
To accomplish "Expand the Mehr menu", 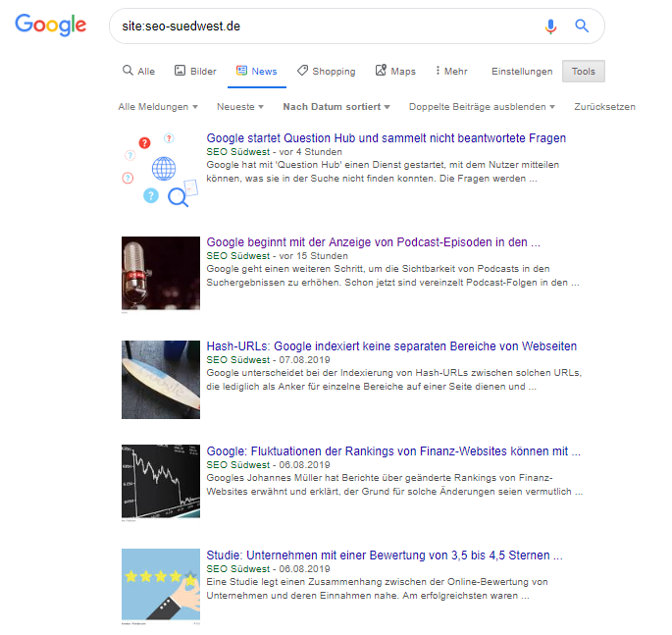I will [x=451, y=71].
